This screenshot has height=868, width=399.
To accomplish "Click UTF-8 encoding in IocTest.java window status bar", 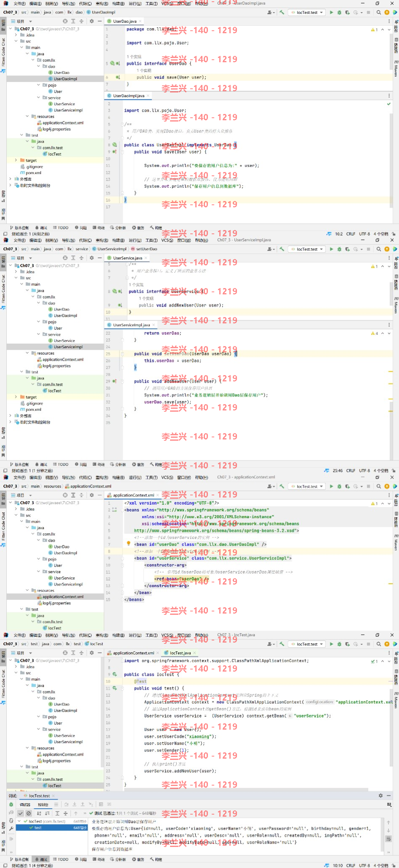I will [x=364, y=865].
